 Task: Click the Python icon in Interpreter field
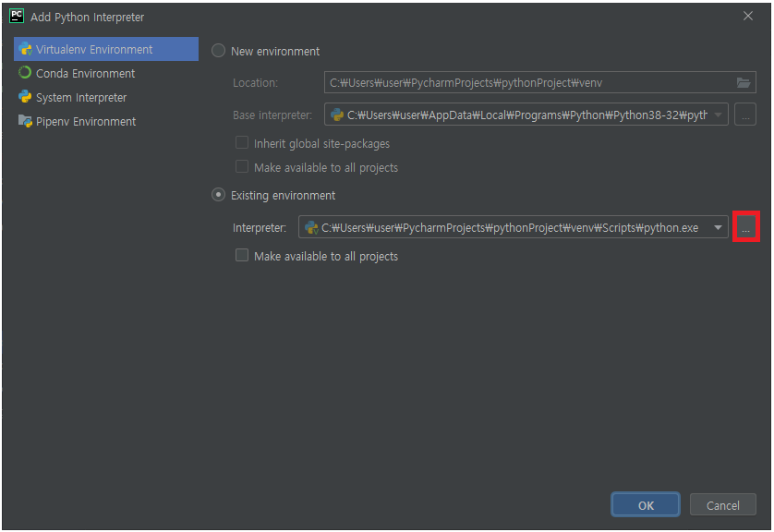[311, 227]
